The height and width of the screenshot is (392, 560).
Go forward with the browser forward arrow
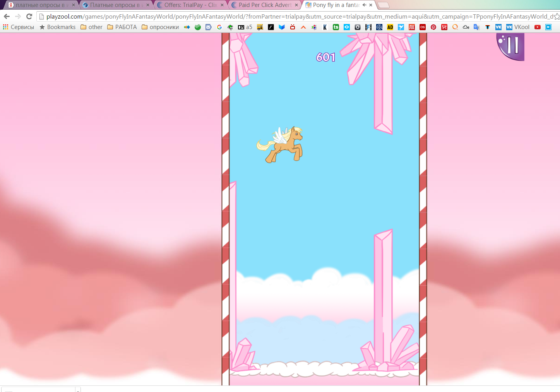click(x=18, y=16)
